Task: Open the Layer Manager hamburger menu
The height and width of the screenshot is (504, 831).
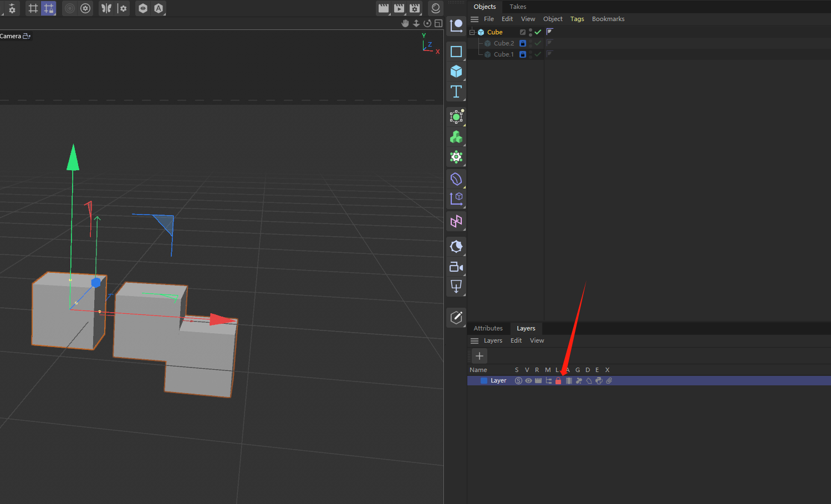Action: [x=475, y=340]
